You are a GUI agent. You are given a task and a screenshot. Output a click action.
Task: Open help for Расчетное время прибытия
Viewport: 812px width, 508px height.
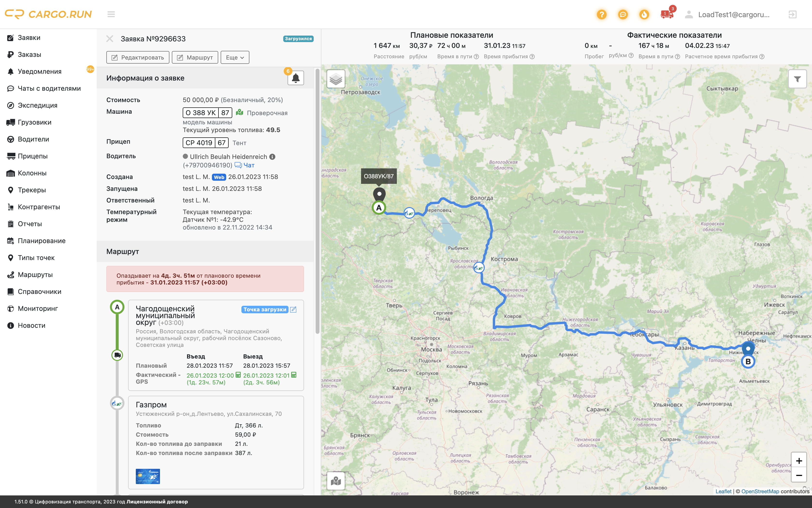click(x=762, y=56)
